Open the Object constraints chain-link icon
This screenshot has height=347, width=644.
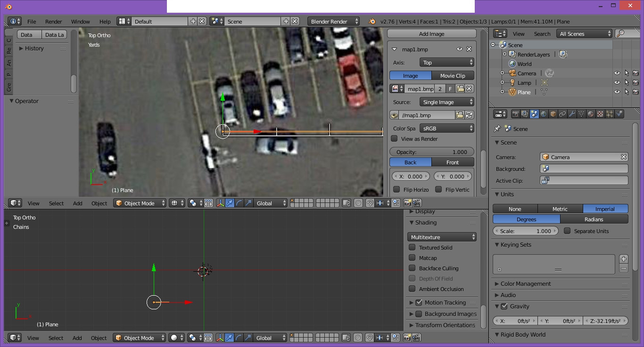pos(562,114)
